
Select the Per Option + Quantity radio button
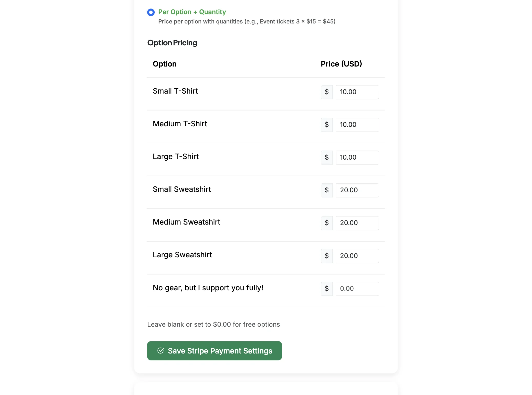click(151, 12)
